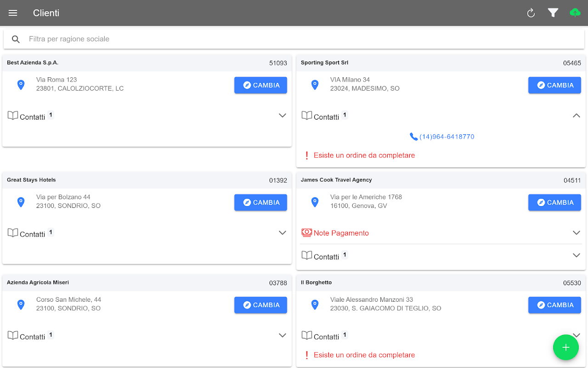Screen dimensions: 588x368
Task: Click CAMBIA button for Best Azienda S.p.A.
Action: click(260, 85)
